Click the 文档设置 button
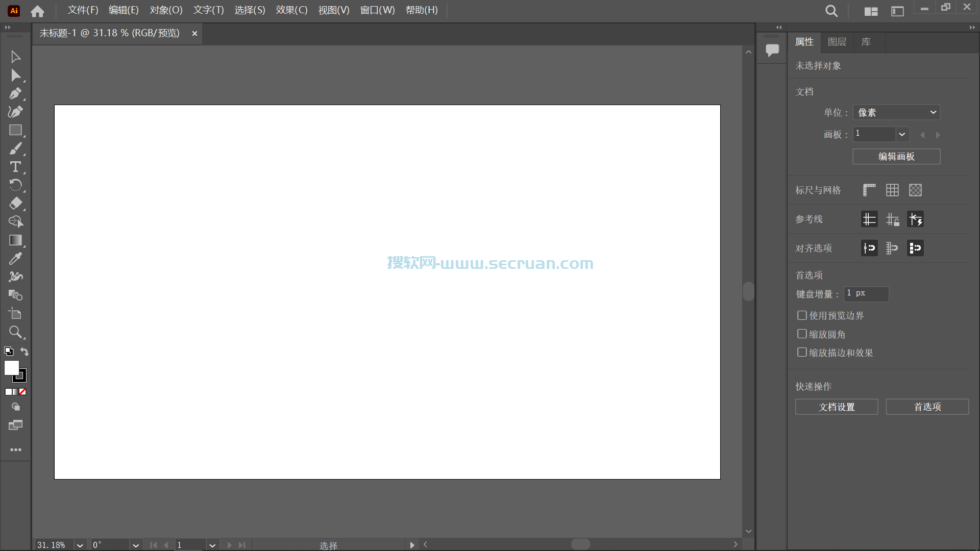 pyautogui.click(x=837, y=407)
